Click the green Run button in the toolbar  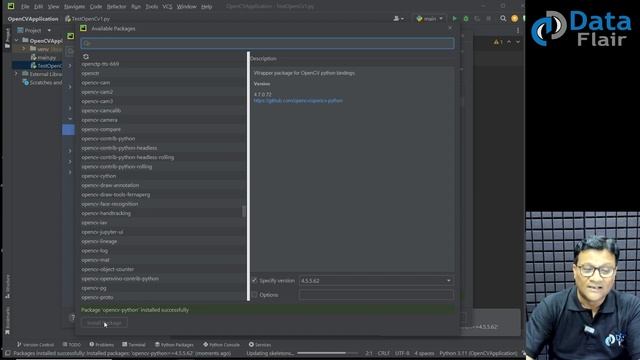point(454,18)
